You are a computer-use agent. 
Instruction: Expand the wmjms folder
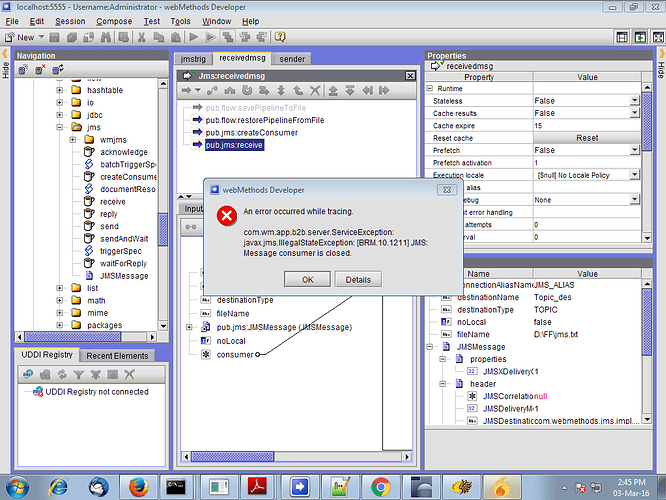click(73, 139)
